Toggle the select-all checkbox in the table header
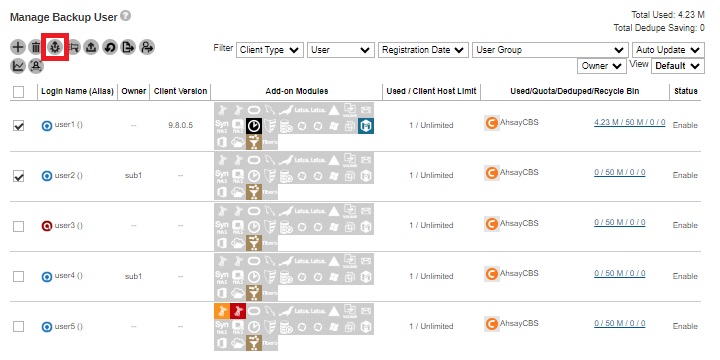This screenshot has width=720, height=360. point(18,92)
